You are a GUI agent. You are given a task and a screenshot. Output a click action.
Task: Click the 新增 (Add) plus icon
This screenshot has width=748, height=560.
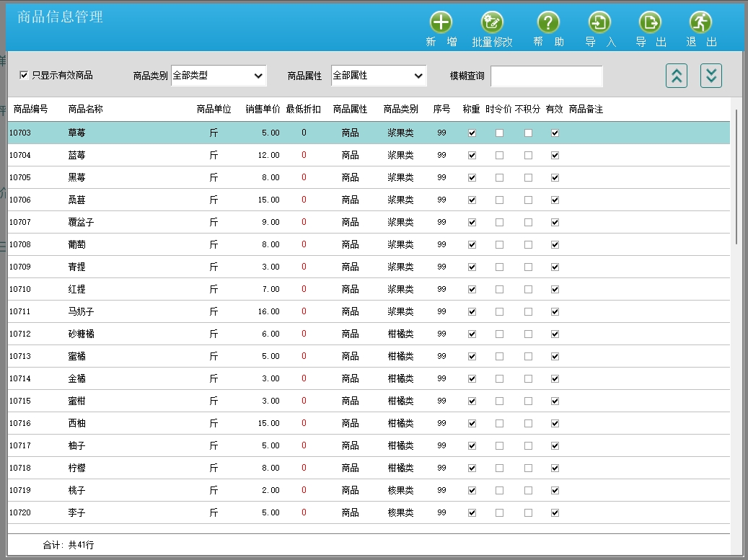pyautogui.click(x=441, y=22)
